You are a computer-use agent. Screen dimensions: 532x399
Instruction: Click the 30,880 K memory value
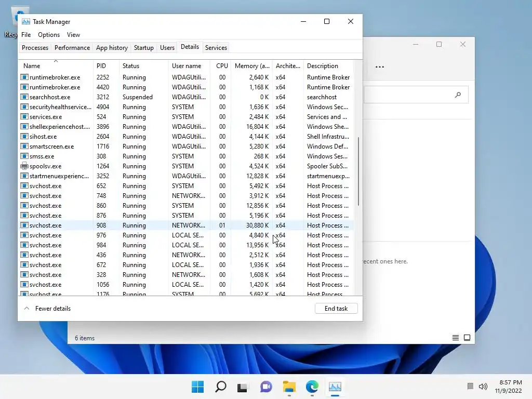coord(257,225)
